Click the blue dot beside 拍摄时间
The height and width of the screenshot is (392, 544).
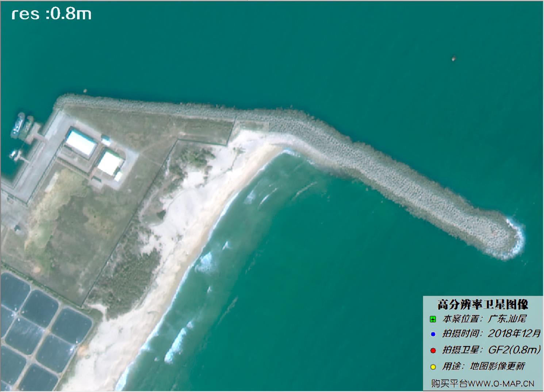[433, 334]
